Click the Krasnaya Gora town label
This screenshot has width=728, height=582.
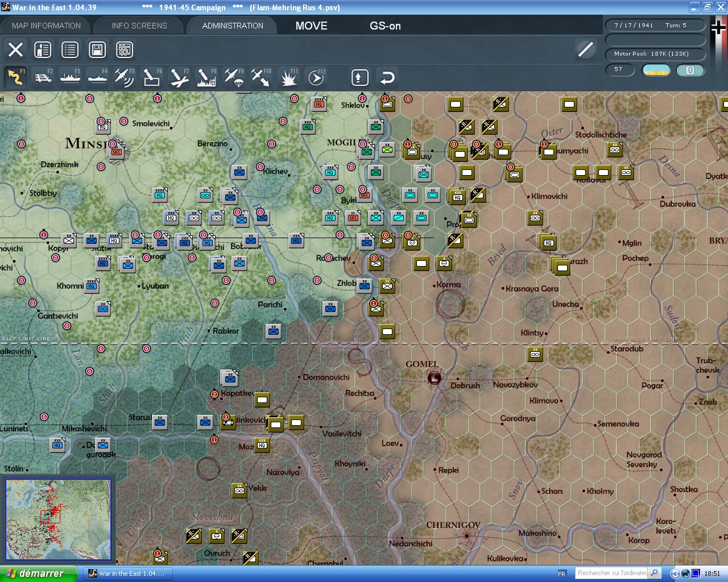(532, 289)
